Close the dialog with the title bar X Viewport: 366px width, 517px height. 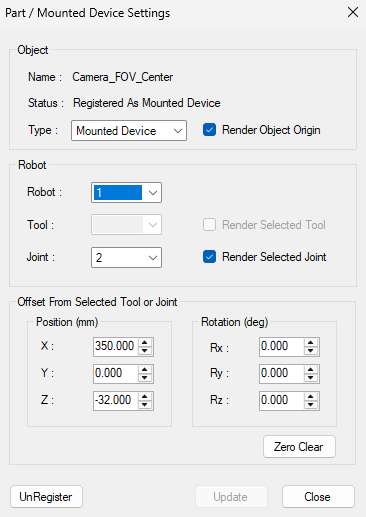[x=353, y=13]
